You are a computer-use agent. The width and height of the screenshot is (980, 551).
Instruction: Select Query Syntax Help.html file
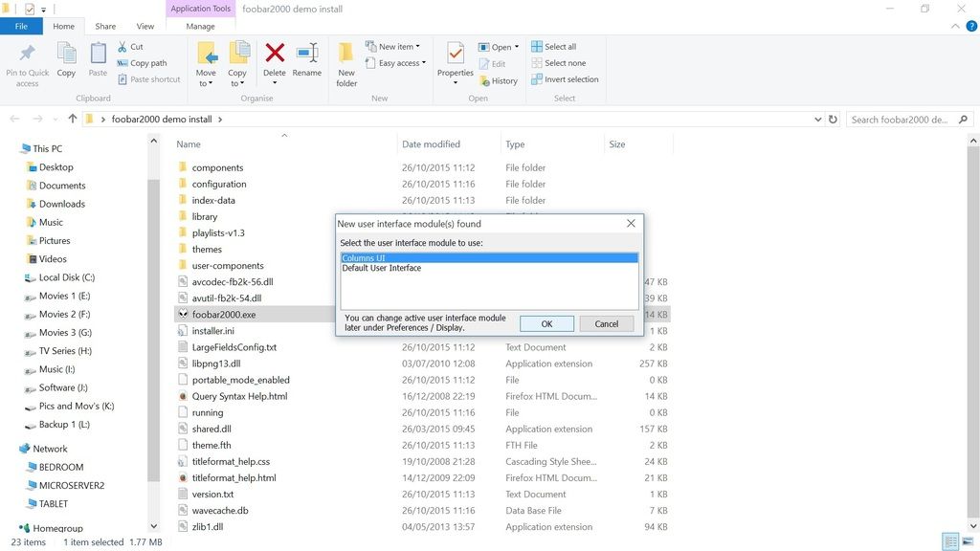tap(239, 396)
